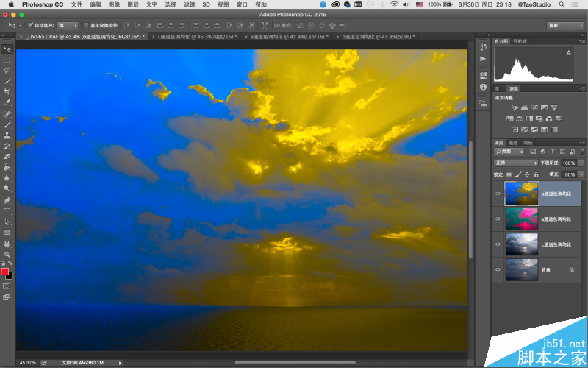
Task: Select the Type tool
Action: [x=7, y=210]
